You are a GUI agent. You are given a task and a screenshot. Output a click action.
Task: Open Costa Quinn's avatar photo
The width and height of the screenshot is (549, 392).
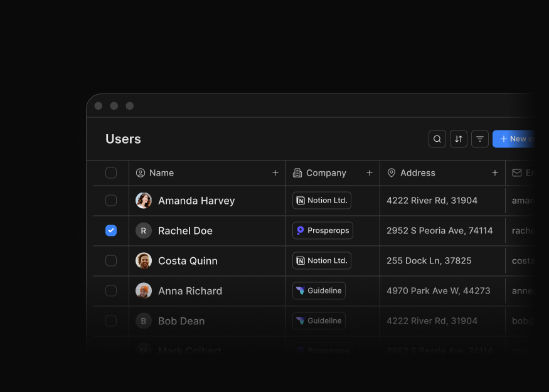coord(144,260)
